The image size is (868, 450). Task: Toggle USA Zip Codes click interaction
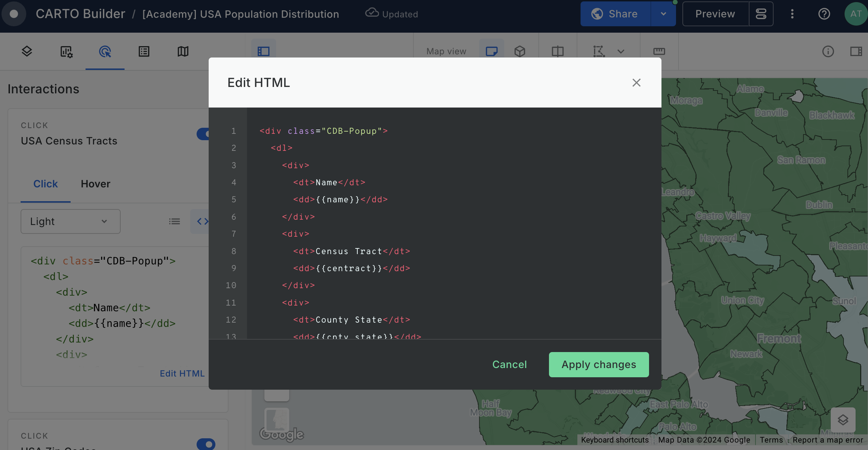(x=206, y=444)
